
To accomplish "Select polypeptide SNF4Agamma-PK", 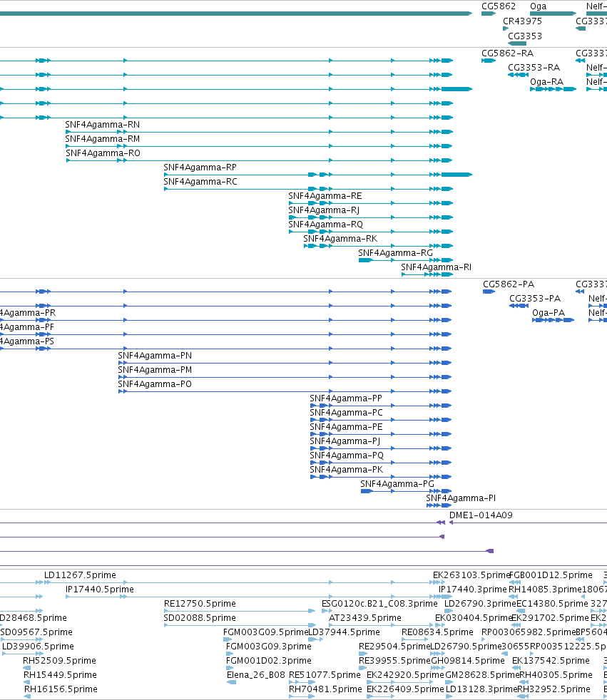I will [346, 470].
